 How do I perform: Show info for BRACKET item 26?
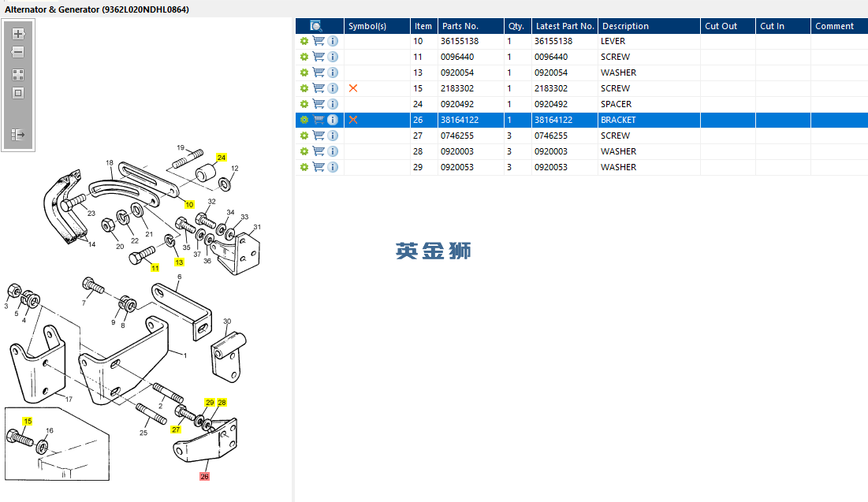click(x=333, y=120)
